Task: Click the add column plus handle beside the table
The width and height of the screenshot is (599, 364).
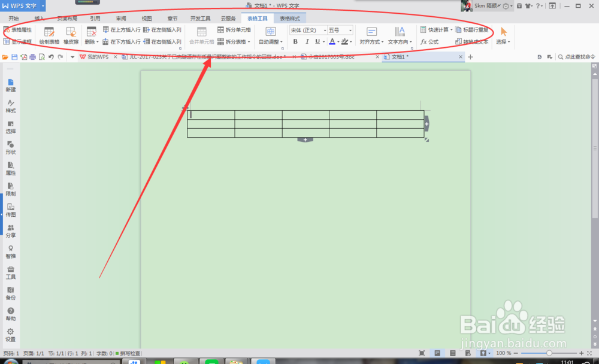Action: coord(426,124)
